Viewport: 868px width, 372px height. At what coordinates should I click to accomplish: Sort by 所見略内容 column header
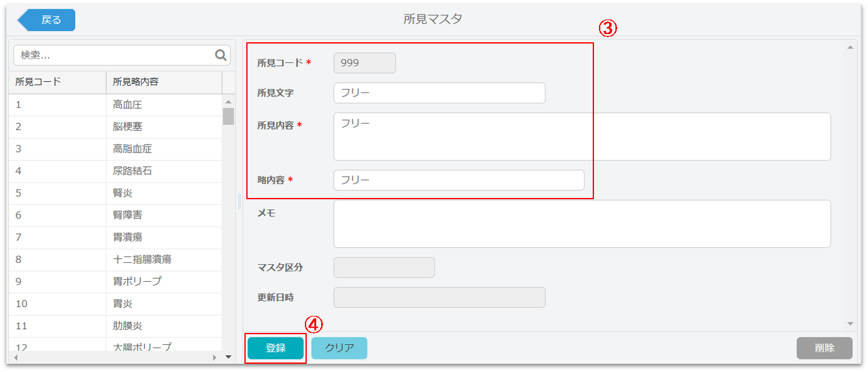164,82
